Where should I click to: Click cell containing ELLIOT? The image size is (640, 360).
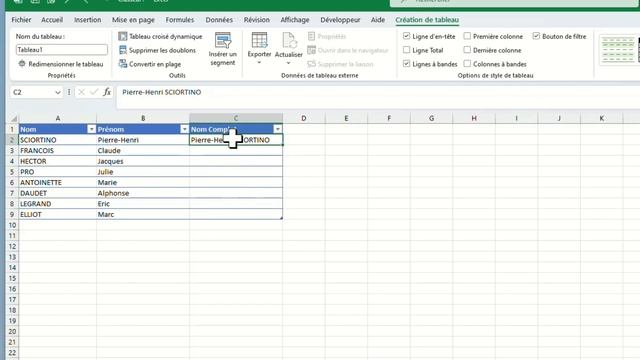click(x=58, y=214)
